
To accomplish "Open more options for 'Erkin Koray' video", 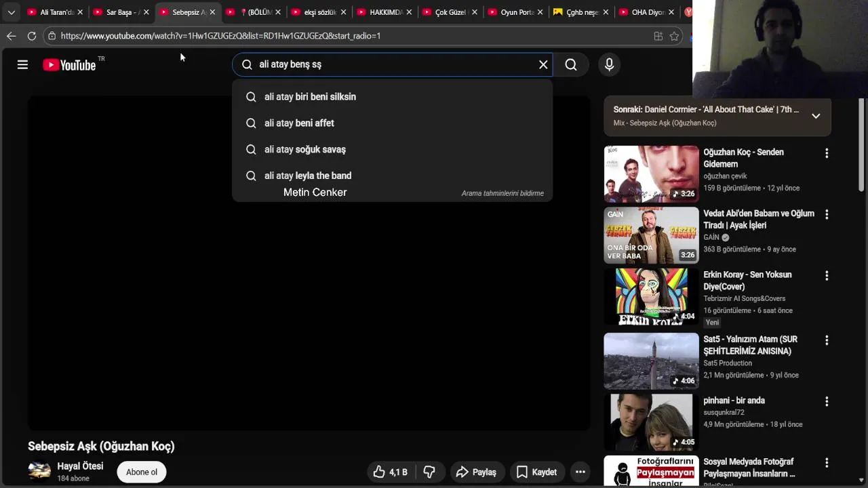I will pyautogui.click(x=826, y=276).
